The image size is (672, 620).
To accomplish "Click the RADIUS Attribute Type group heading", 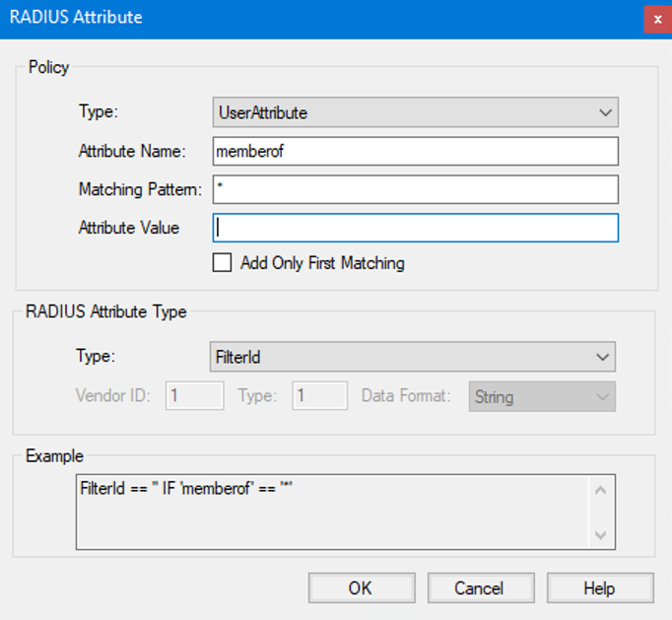I will tap(105, 311).
